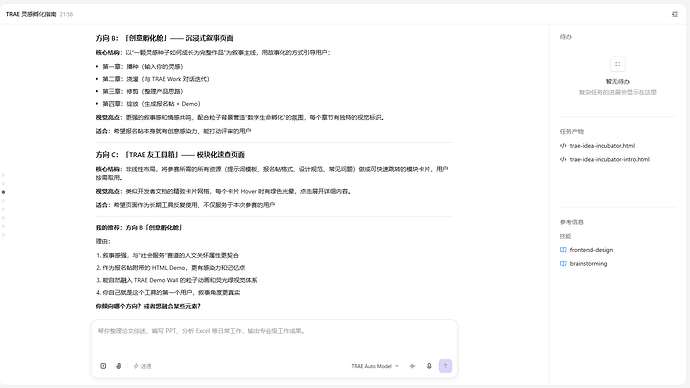Screen dimensions: 690x388
Task: Click the '我的推荐：方向 B' recommendation line
Action: [x=139, y=227]
